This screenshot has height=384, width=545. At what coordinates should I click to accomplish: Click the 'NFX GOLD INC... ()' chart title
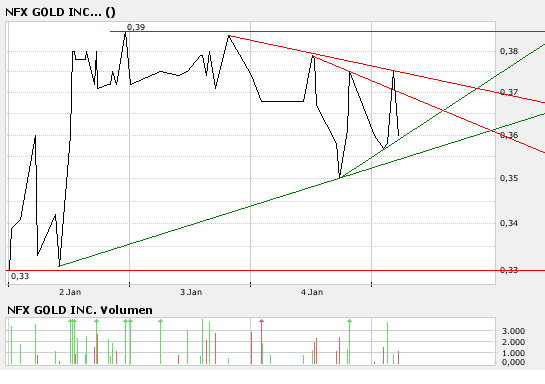[60, 12]
